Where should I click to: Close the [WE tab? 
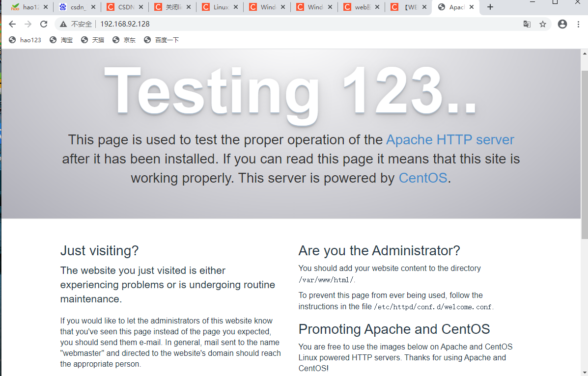point(424,7)
